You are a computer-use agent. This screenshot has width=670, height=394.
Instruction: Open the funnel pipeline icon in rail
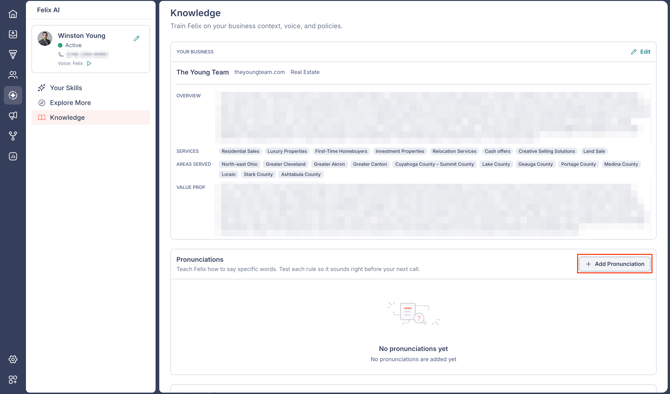13,54
